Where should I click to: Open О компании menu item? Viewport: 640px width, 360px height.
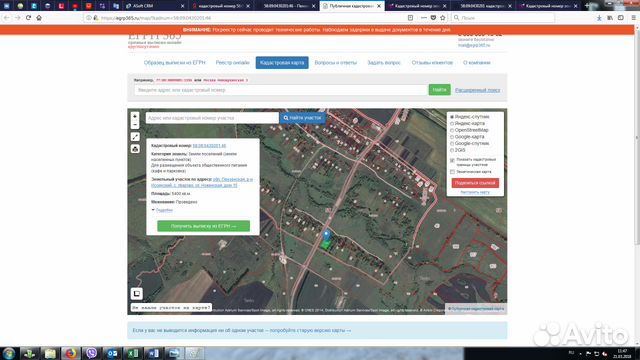coord(476,63)
